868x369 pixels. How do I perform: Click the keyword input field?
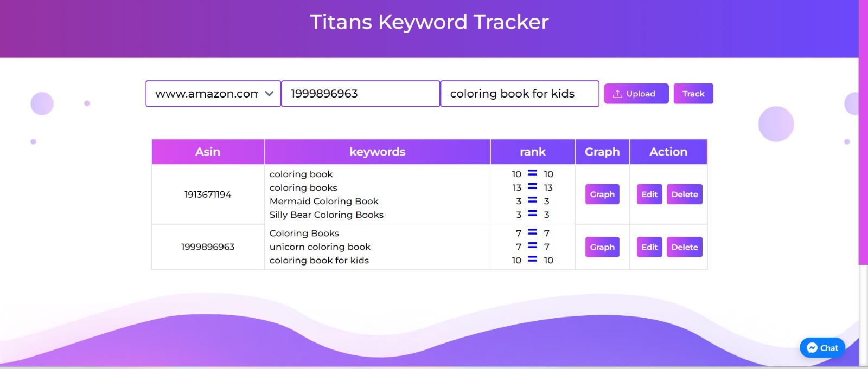click(519, 94)
